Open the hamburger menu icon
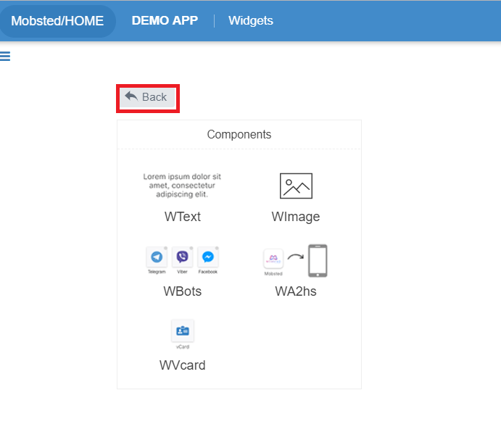The width and height of the screenshot is (501, 448). (5, 57)
